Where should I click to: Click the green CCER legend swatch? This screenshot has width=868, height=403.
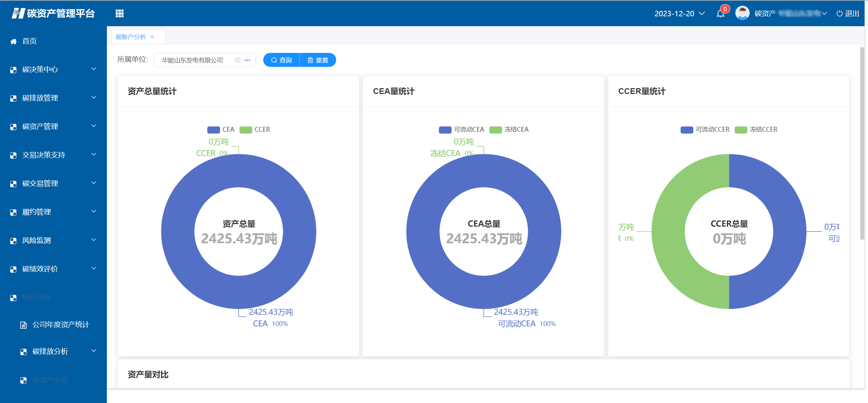point(246,130)
